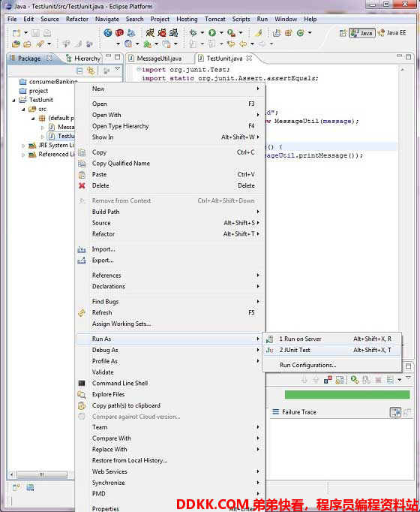Click Find Bugs in the context menu

[x=105, y=301]
